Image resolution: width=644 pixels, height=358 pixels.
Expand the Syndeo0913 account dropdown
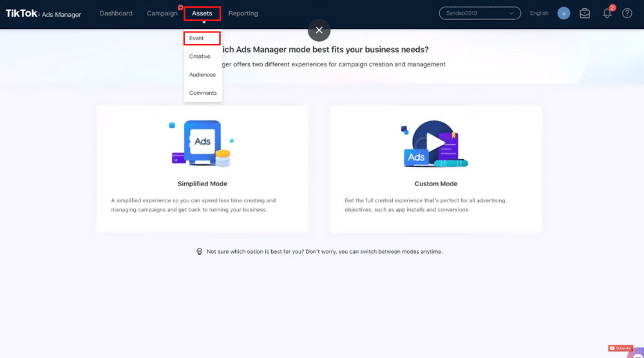point(480,13)
